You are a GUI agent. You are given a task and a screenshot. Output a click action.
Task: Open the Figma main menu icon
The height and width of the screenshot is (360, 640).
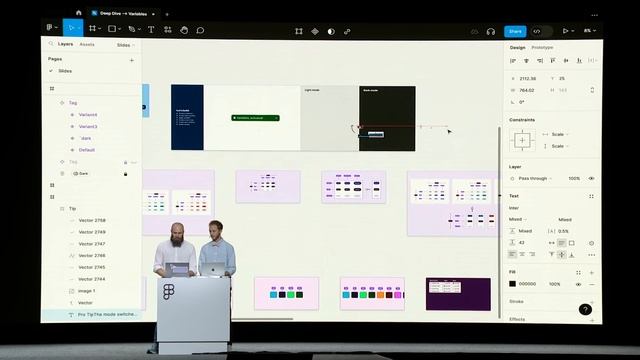click(49, 27)
